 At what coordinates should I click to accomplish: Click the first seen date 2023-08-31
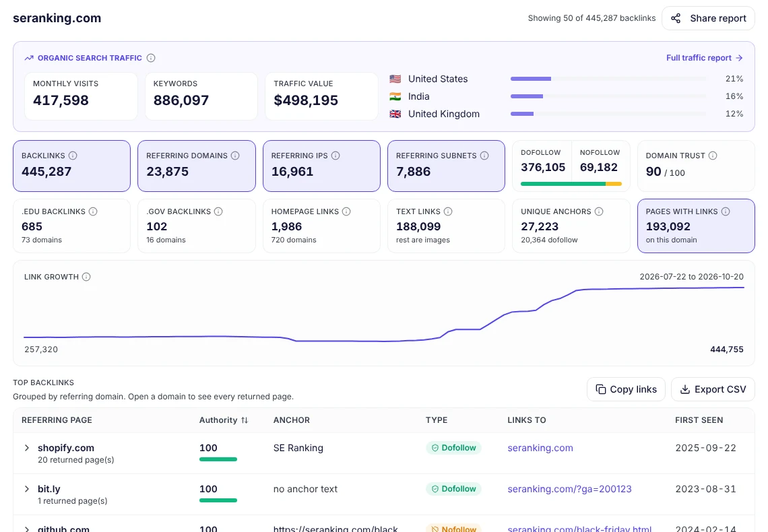705,489
